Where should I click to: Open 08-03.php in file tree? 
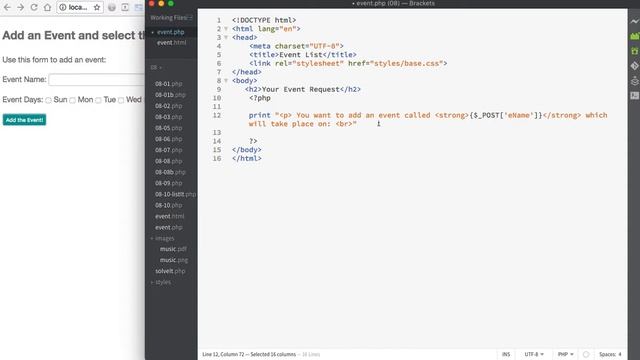(x=169, y=117)
